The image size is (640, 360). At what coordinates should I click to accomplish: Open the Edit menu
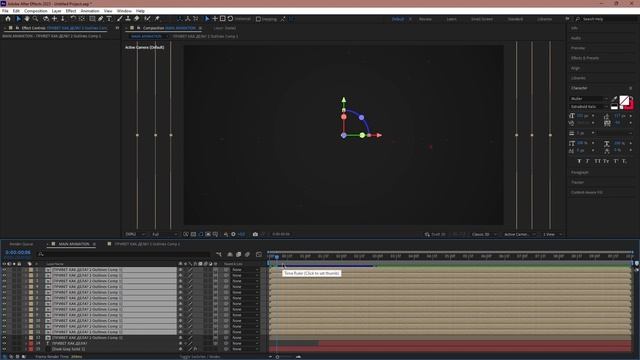[x=16, y=11]
